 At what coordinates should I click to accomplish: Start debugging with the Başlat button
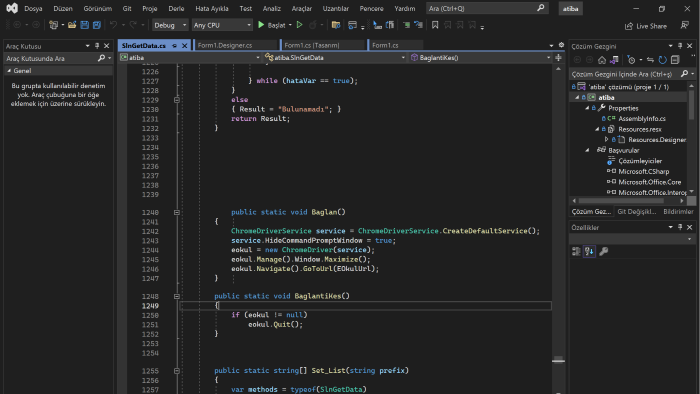271,25
